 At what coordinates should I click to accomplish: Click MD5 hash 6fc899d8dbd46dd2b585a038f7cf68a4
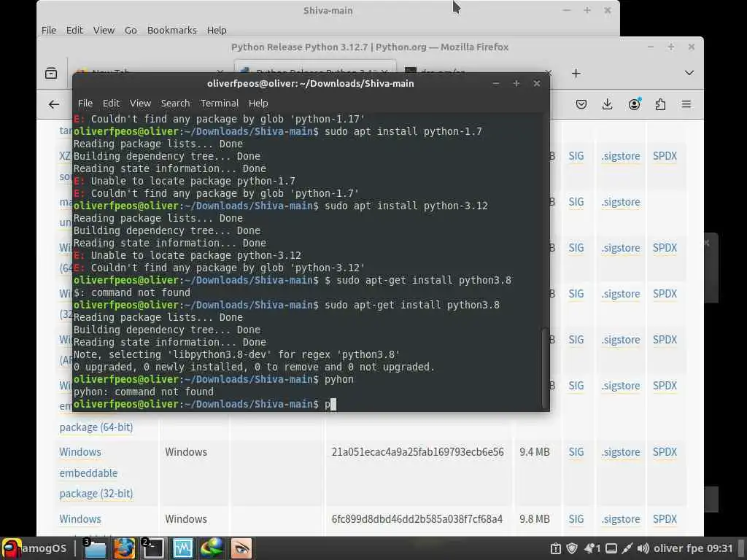point(417,519)
